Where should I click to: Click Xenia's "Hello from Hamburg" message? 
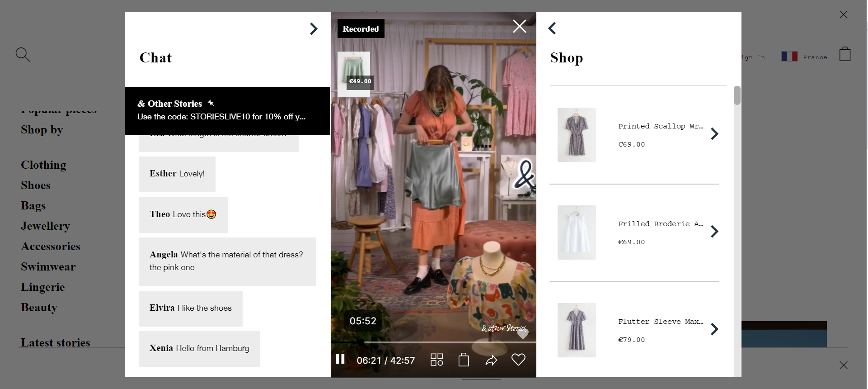click(199, 349)
